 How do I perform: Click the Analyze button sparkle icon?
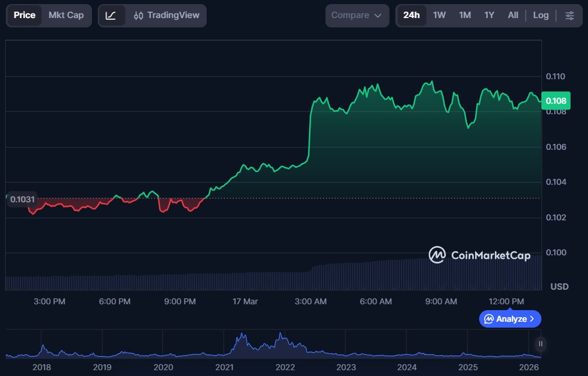coord(489,319)
